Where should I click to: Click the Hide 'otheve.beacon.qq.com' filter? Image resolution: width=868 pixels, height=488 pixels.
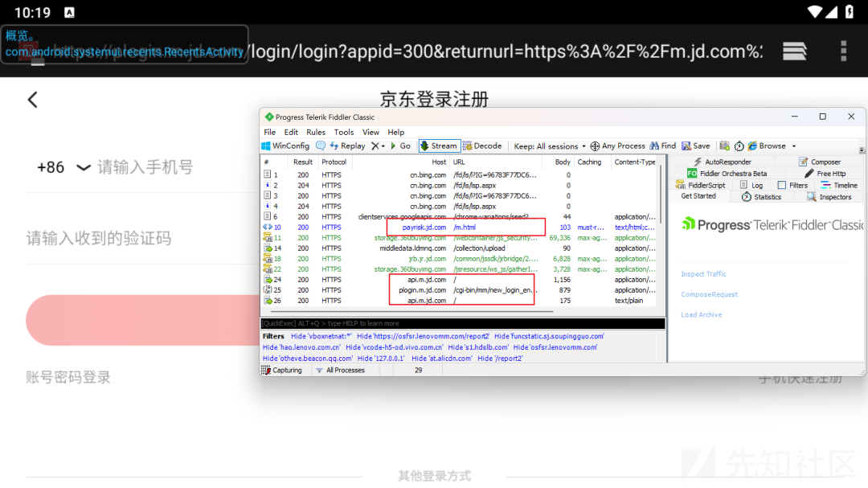[307, 359]
